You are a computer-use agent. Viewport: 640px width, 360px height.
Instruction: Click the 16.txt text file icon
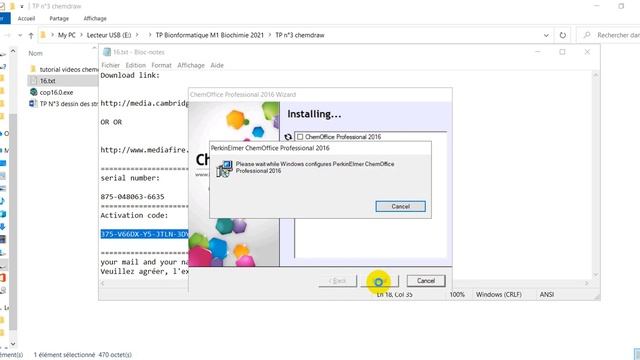tap(34, 81)
